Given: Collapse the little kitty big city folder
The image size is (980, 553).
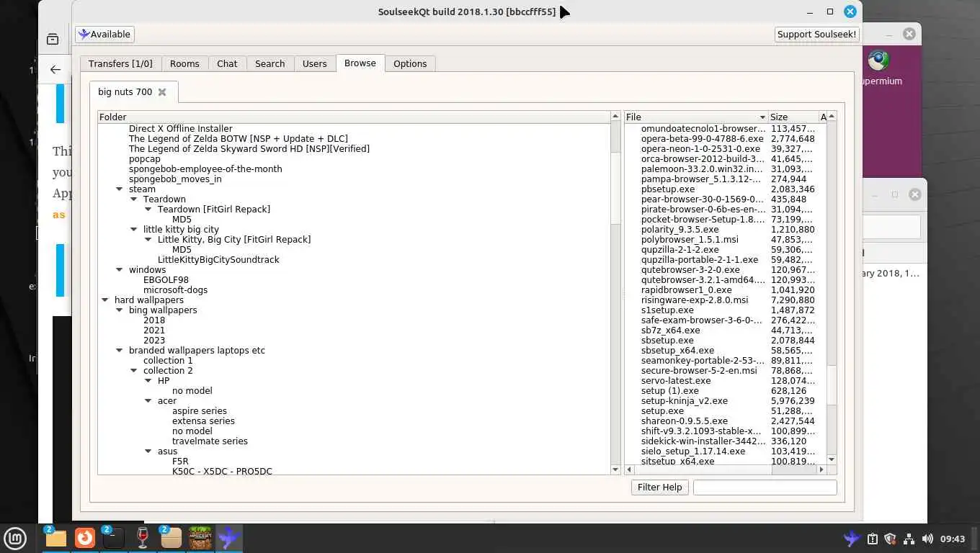Looking at the screenshot, I should (x=134, y=230).
